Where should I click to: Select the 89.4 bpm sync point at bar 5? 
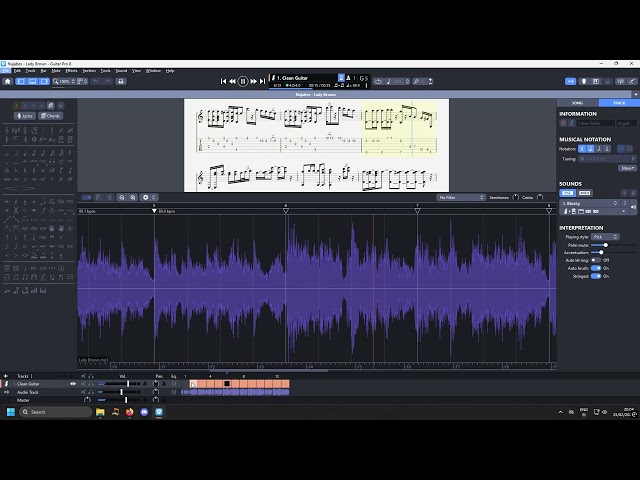click(154, 211)
